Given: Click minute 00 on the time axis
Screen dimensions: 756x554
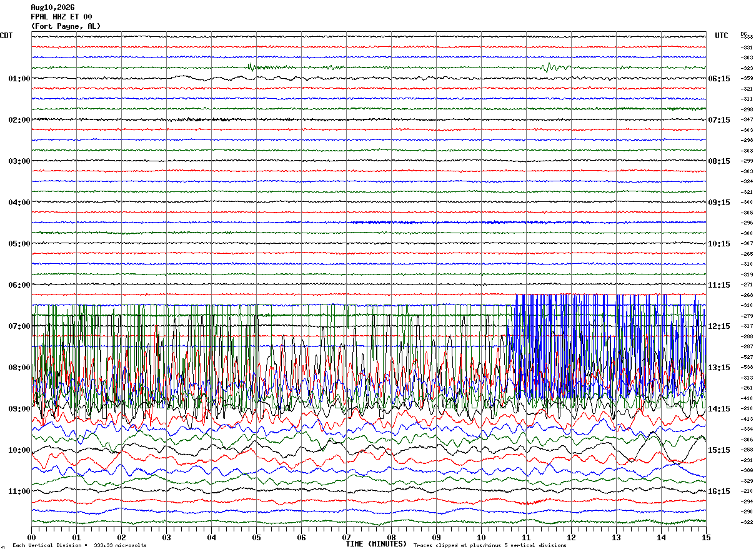Looking at the screenshot, I should (x=31, y=537).
